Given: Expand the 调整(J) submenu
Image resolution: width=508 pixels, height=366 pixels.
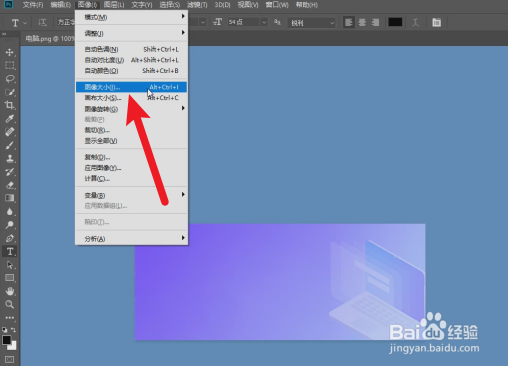Looking at the screenshot, I should pos(131,33).
